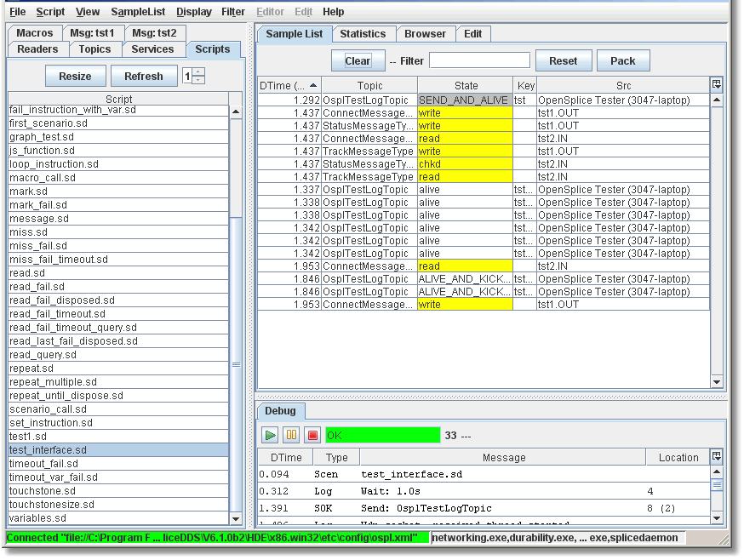The image size is (744, 560).
Task: Select script repeat_until_dispose.sd
Action: pyautogui.click(x=118, y=396)
